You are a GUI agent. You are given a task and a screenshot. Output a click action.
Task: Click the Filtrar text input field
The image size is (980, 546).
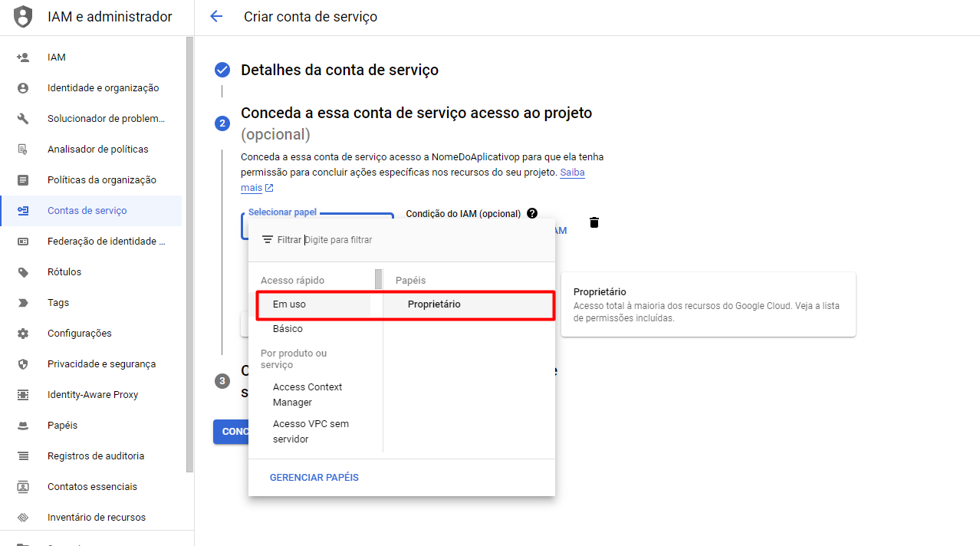pyautogui.click(x=422, y=240)
